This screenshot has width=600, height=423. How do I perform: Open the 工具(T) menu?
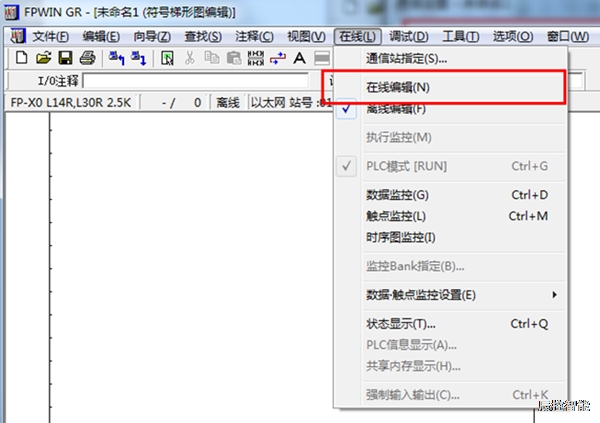pyautogui.click(x=460, y=36)
